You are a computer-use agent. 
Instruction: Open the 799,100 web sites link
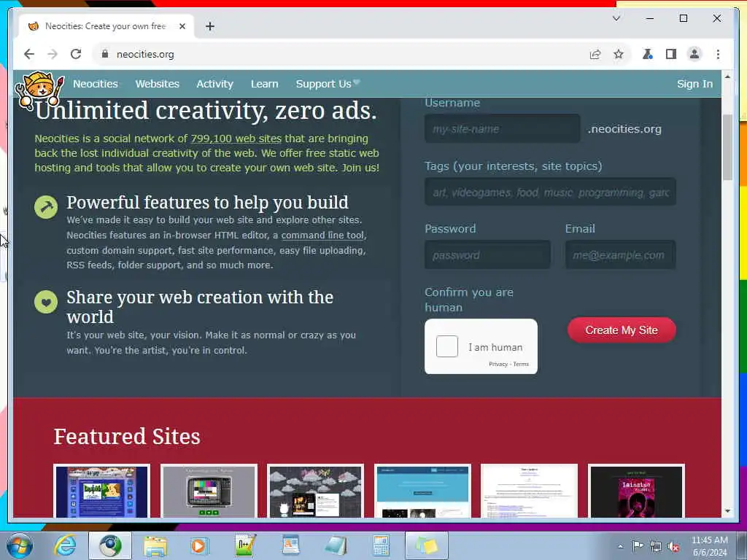(236, 139)
